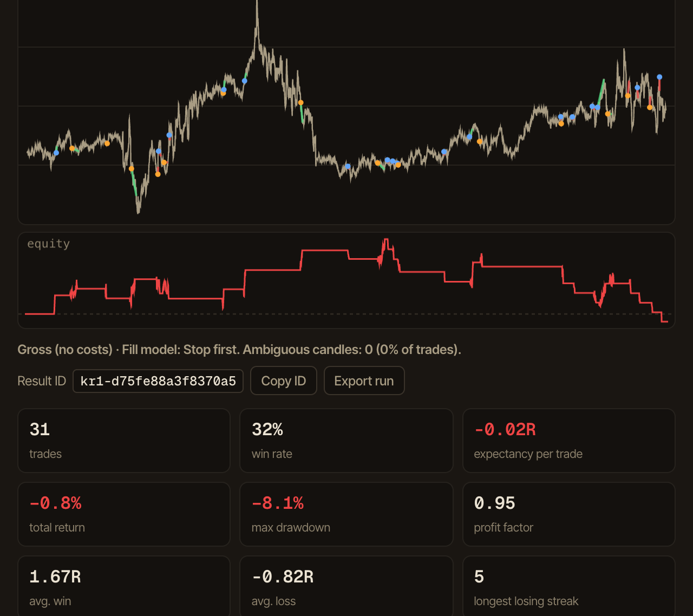
Task: Click the last blue trade marker on price chart
Action: [659, 77]
